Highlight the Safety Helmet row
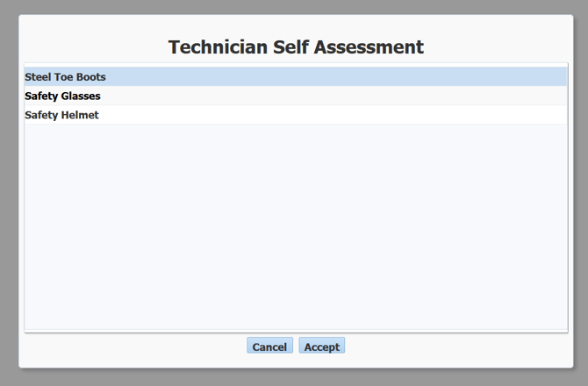The width and height of the screenshot is (588, 386). coord(296,115)
